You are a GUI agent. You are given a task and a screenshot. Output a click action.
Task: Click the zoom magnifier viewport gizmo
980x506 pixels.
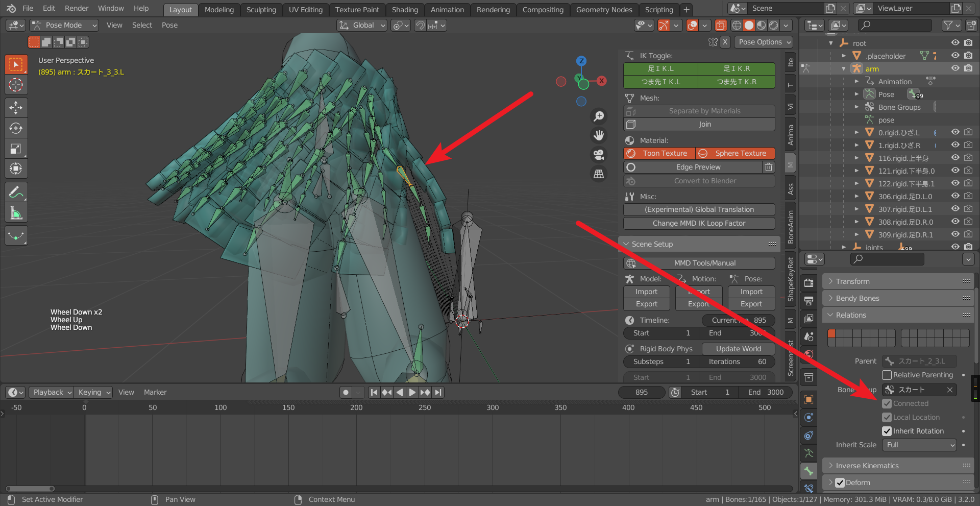[x=599, y=116]
